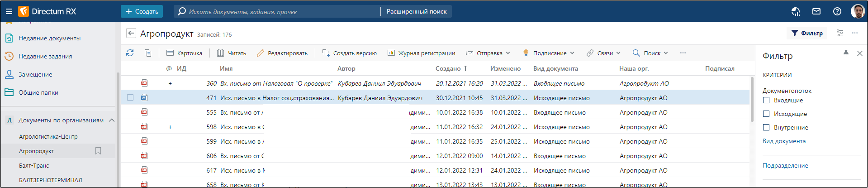868x188 pixels.
Task: Collapse Документы по организациям section
Action: (x=111, y=120)
